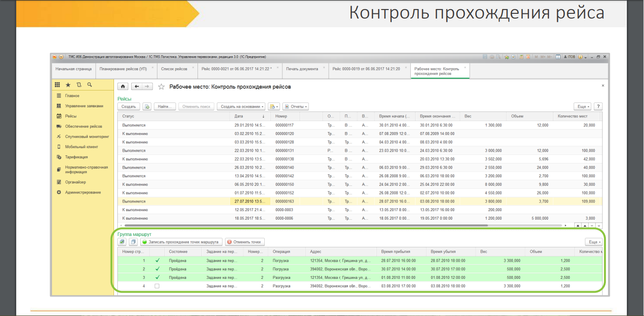Click the Отменить точки button
Screen dimensions: 644x316
click(x=243, y=242)
